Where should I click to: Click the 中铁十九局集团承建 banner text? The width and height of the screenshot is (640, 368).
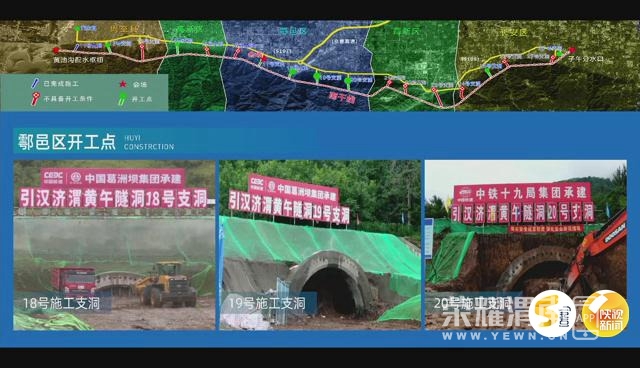[x=532, y=192]
